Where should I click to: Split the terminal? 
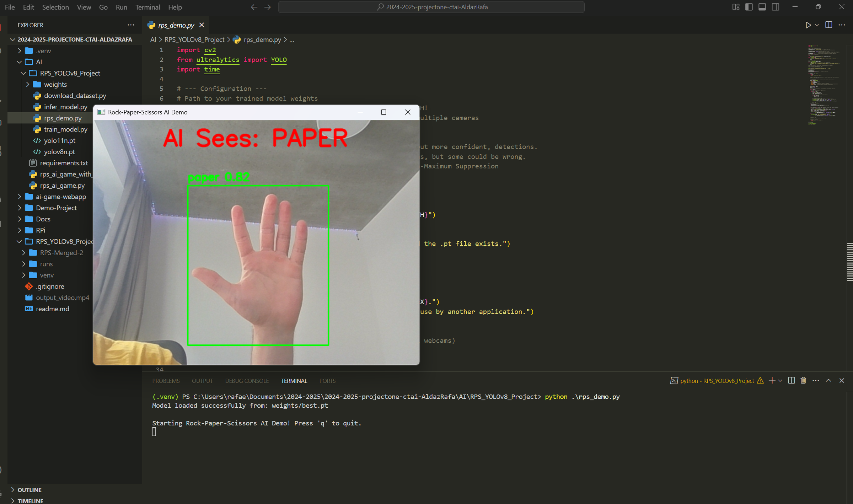791,380
